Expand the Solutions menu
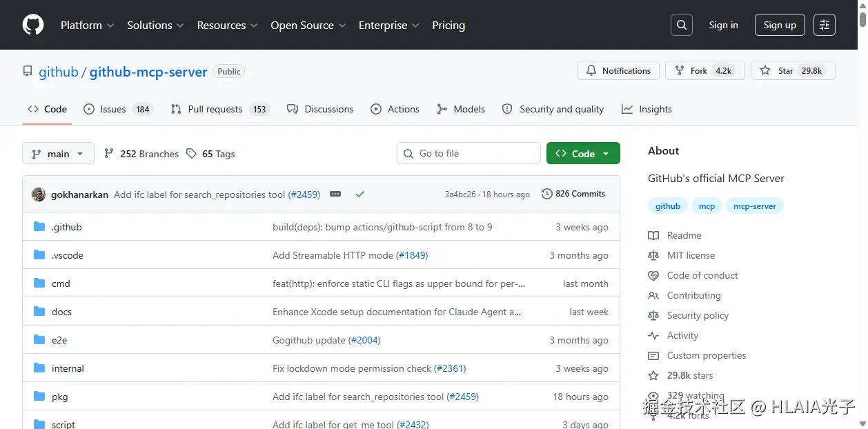Viewport: 868px width, 429px height. point(155,25)
